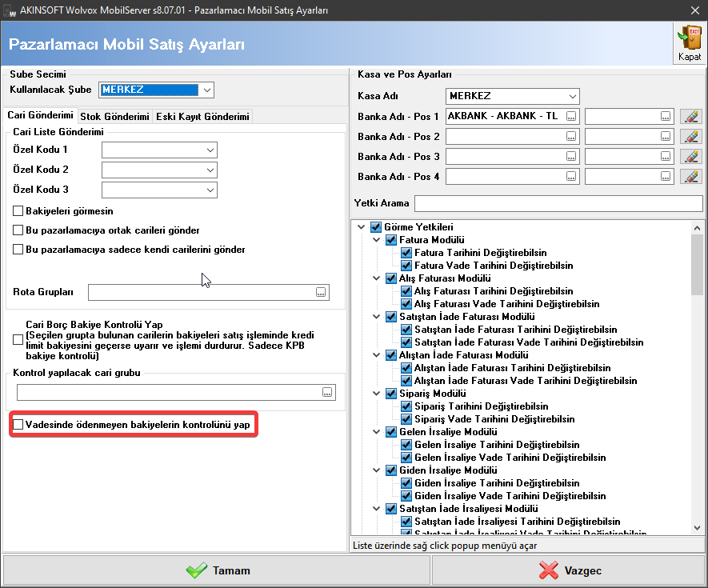Open Özel Kodu 1 dropdown

pos(210,150)
